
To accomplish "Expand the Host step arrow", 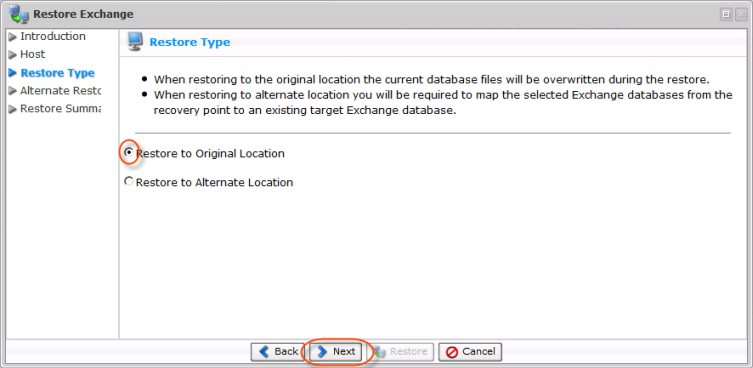I will [12, 55].
